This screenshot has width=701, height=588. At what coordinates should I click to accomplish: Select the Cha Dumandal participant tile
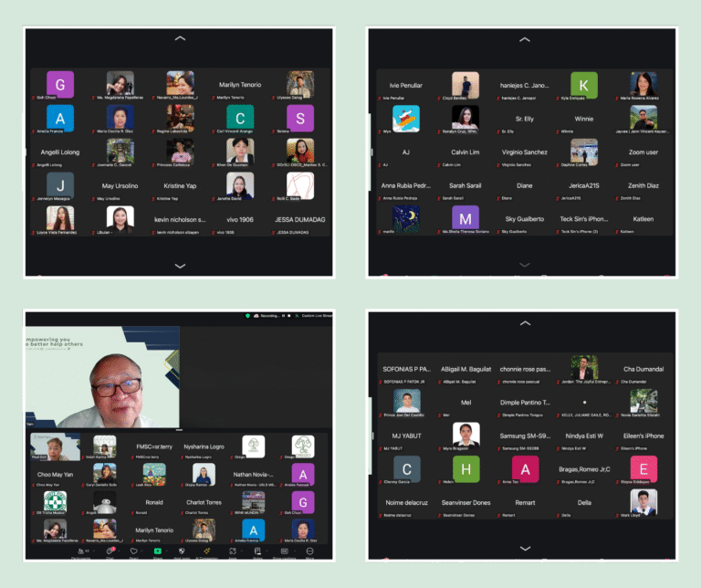click(x=643, y=370)
